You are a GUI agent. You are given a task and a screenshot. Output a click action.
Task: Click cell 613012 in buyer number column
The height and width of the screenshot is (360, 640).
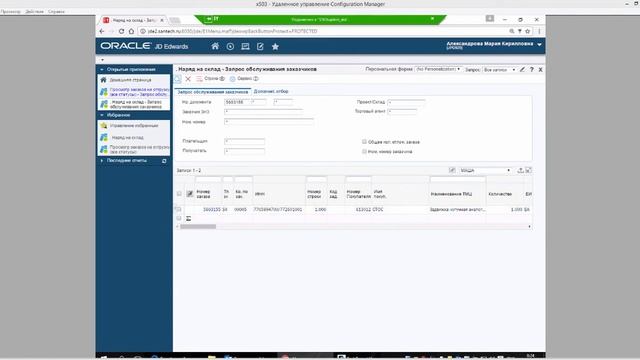tap(363, 209)
